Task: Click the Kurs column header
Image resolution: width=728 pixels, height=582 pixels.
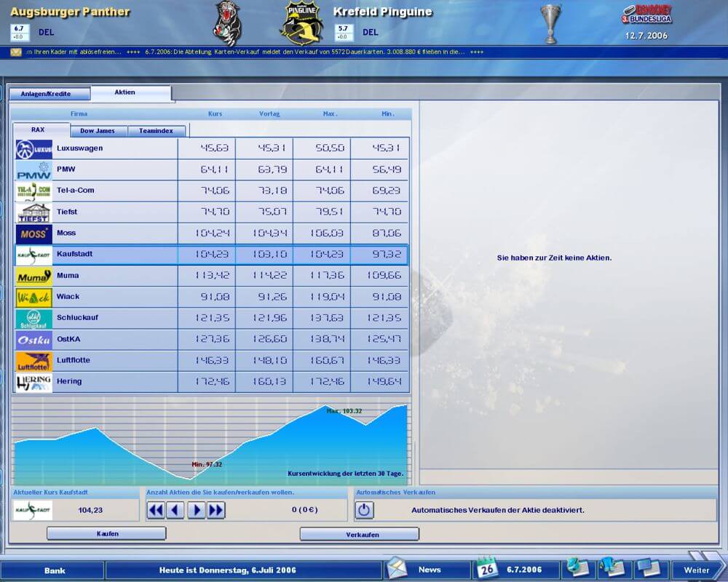Action: coord(215,113)
